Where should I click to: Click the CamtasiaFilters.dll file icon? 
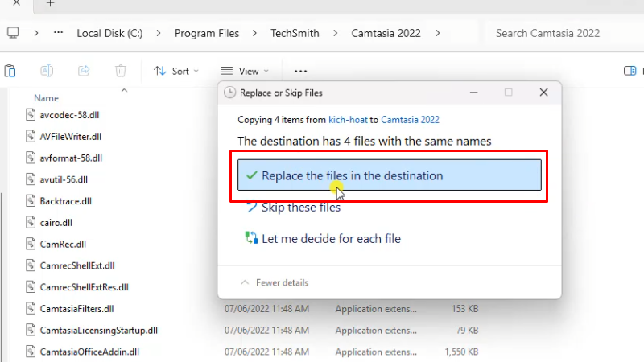(x=31, y=308)
